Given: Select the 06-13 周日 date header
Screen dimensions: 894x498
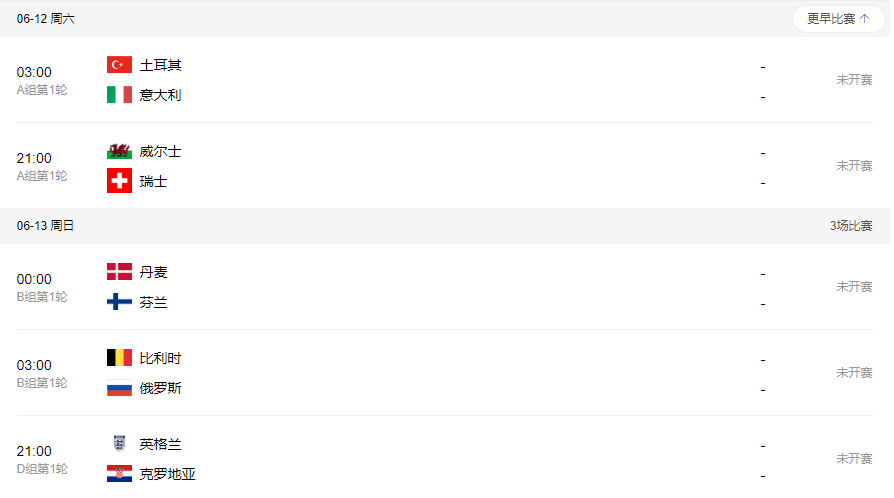Looking at the screenshot, I should pyautogui.click(x=45, y=226).
